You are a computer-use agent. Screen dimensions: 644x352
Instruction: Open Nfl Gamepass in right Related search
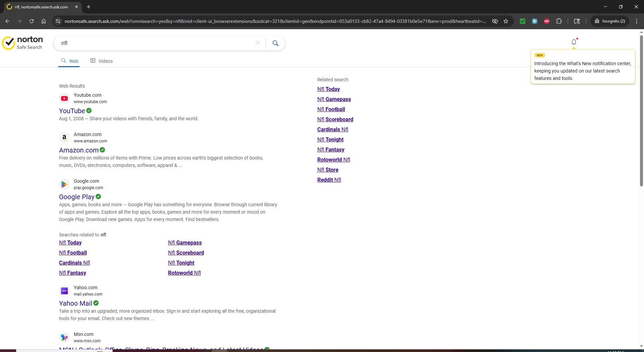coord(334,99)
